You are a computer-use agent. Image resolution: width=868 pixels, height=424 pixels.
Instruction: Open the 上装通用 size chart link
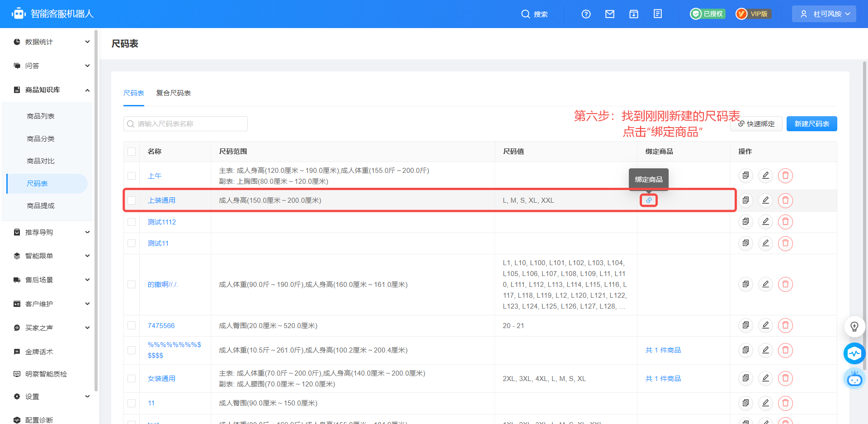(161, 200)
